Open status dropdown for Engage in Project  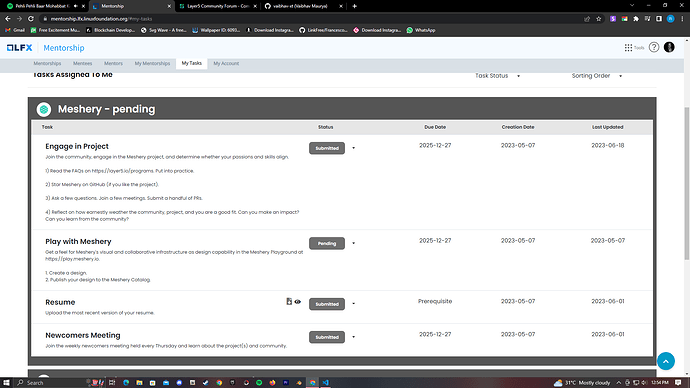tap(353, 148)
